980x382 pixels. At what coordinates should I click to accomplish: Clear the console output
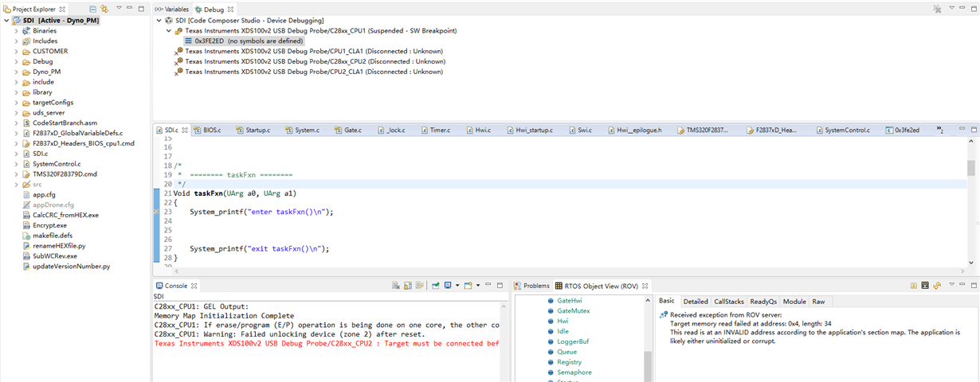(396, 286)
